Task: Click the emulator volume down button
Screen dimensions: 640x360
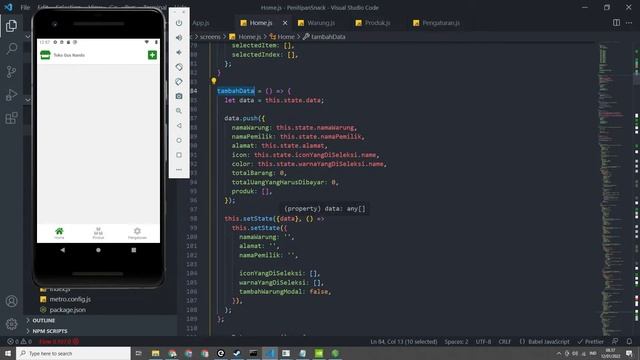Action: click(179, 52)
